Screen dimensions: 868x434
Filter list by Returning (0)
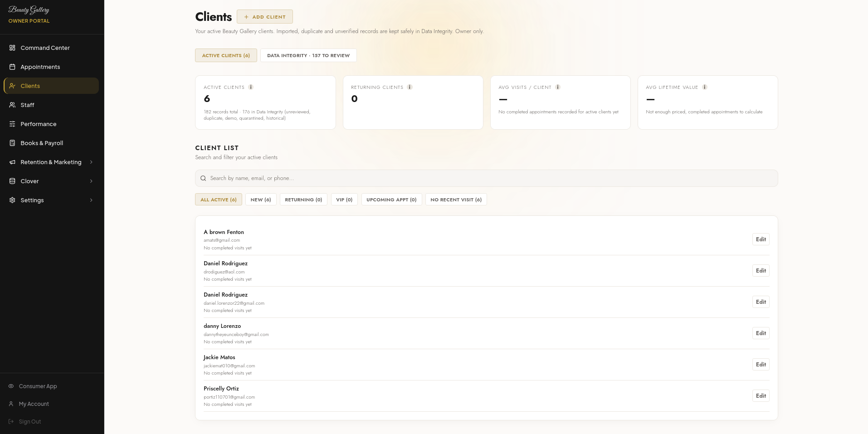coord(303,200)
